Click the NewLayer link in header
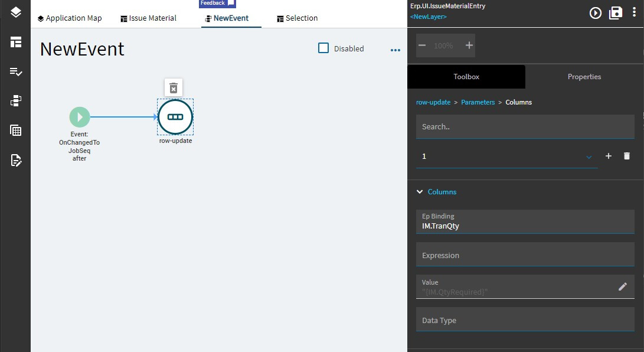The height and width of the screenshot is (352, 644). pos(429,17)
